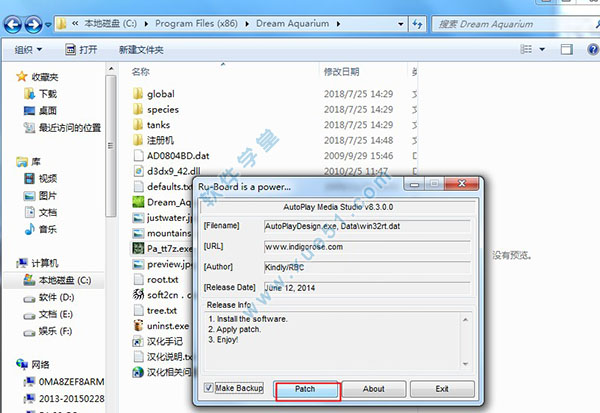600x413 pixels.
Task: Open 桌面 in favorites
Action: coord(41,111)
